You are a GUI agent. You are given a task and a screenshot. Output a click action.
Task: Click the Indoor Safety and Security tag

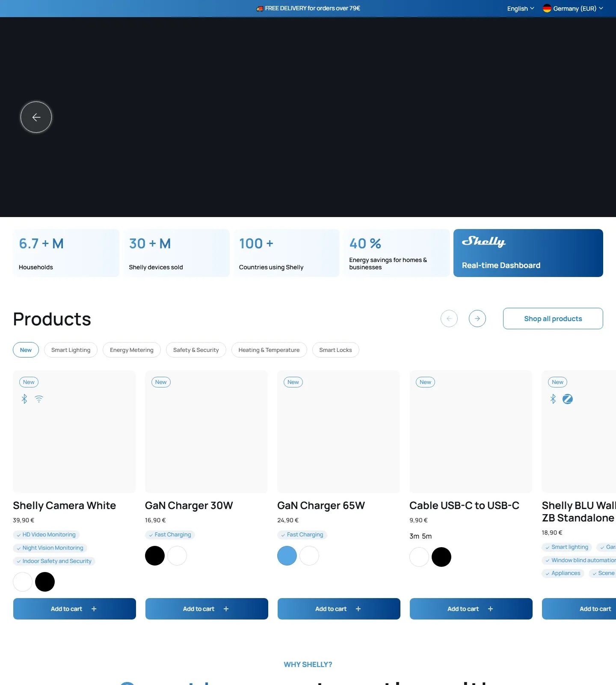pyautogui.click(x=54, y=561)
